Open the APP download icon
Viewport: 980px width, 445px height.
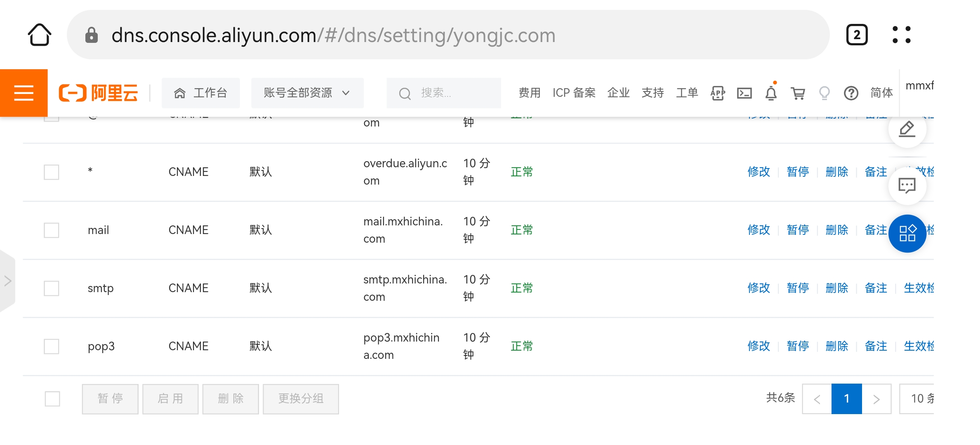click(x=718, y=93)
